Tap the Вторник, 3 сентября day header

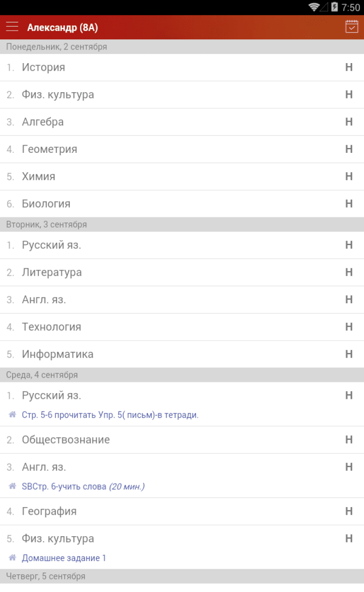coord(47,225)
